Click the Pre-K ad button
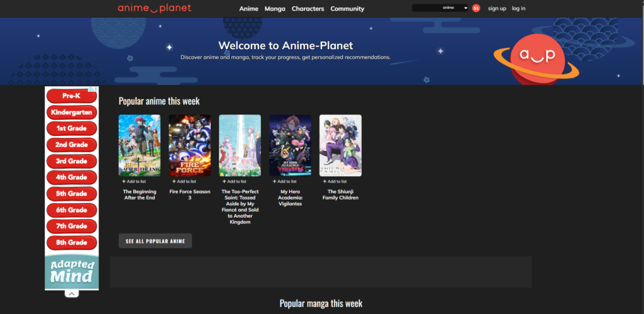 click(72, 96)
